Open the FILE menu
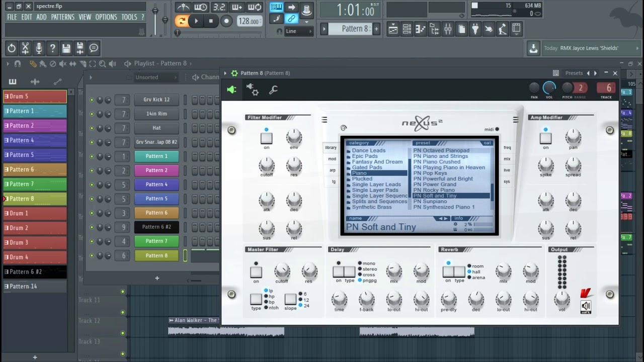The image size is (644, 362). (x=12, y=17)
